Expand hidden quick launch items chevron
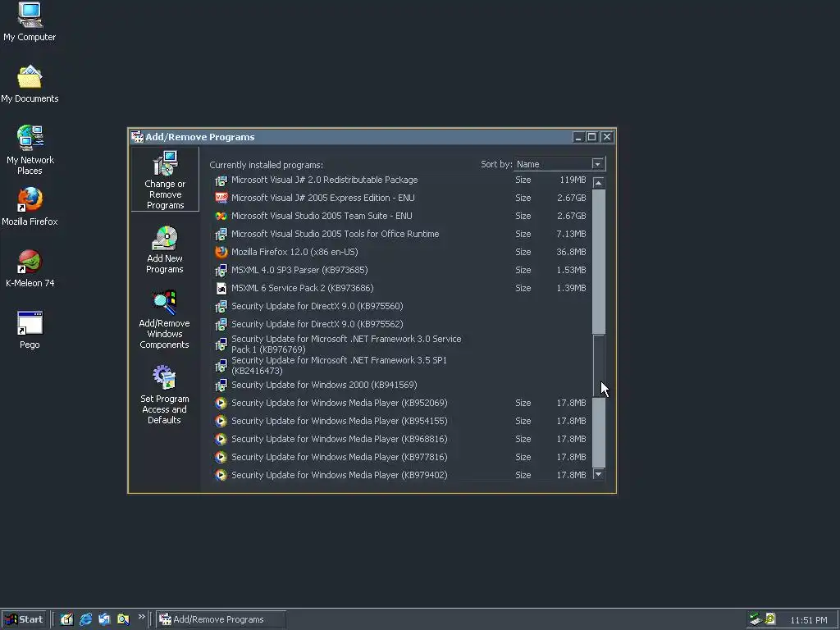The image size is (840, 630). pyautogui.click(x=141, y=617)
